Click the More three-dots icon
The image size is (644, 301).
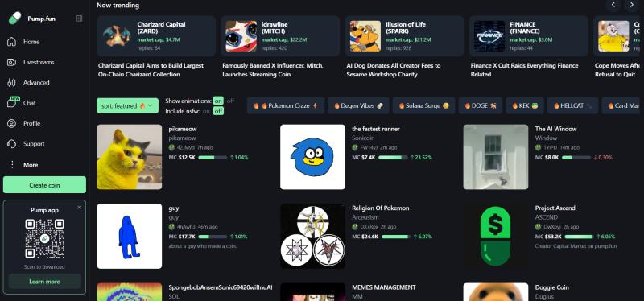(x=12, y=165)
